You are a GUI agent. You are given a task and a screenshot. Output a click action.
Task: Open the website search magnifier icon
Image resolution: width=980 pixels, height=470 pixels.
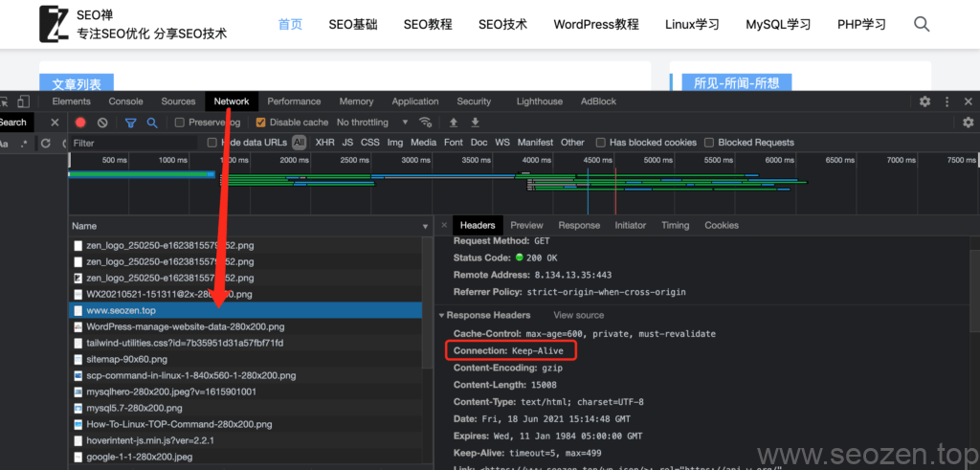tap(922, 24)
